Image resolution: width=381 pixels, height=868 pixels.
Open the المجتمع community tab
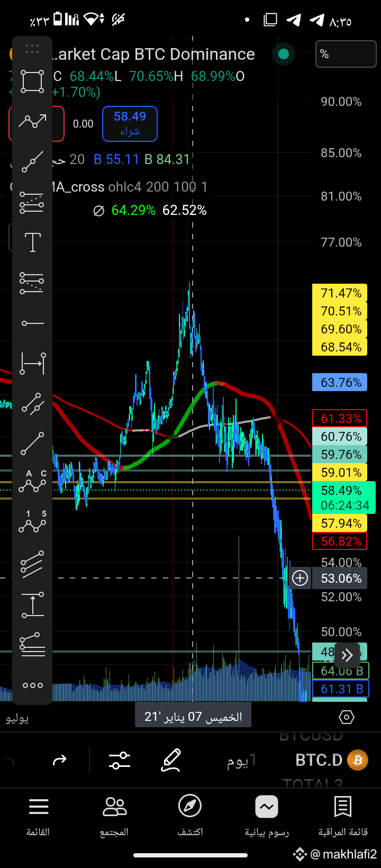pyautogui.click(x=114, y=818)
